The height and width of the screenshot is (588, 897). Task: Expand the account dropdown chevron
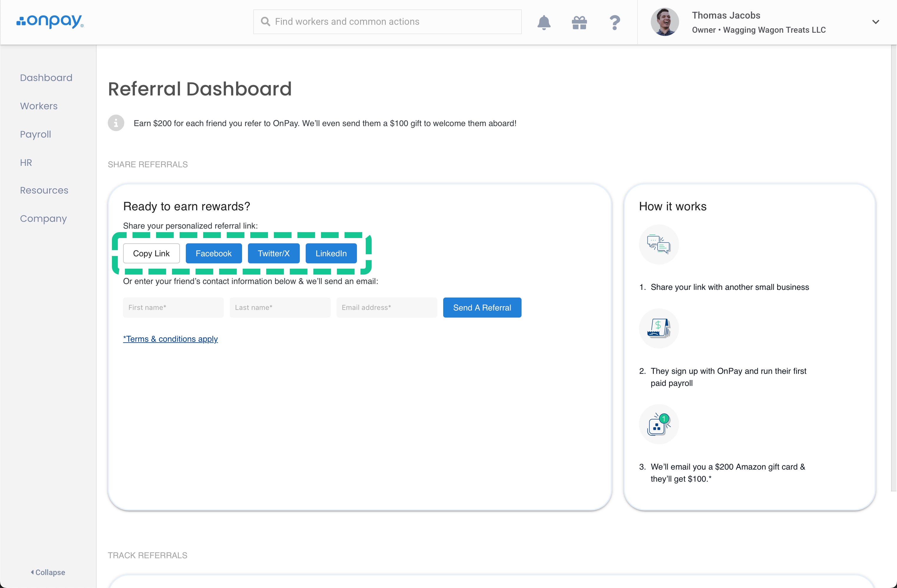tap(876, 22)
